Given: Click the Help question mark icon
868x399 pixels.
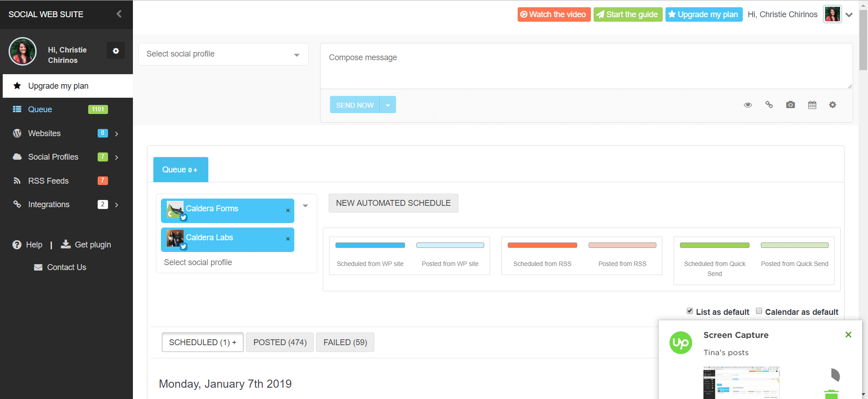Looking at the screenshot, I should (x=17, y=245).
